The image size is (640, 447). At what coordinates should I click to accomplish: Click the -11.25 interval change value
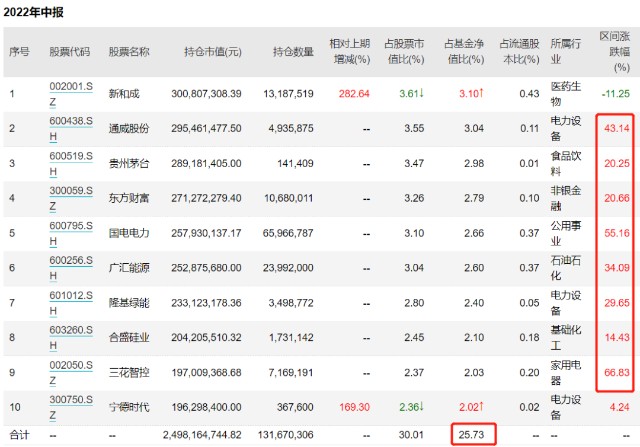[616, 94]
